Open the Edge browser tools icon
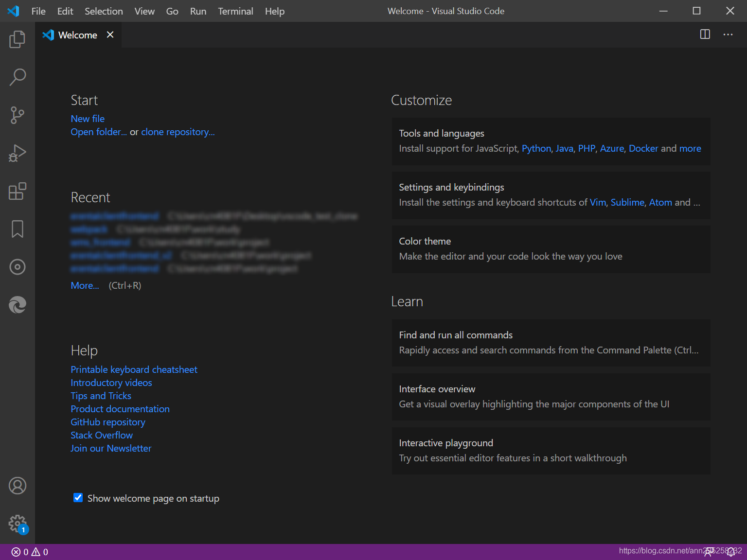747x560 pixels. pyautogui.click(x=18, y=305)
